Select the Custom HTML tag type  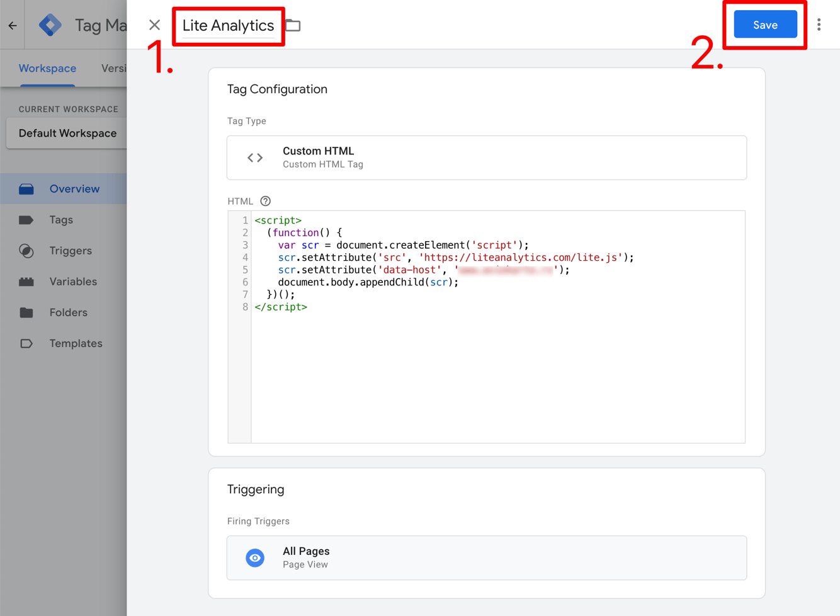click(x=487, y=157)
